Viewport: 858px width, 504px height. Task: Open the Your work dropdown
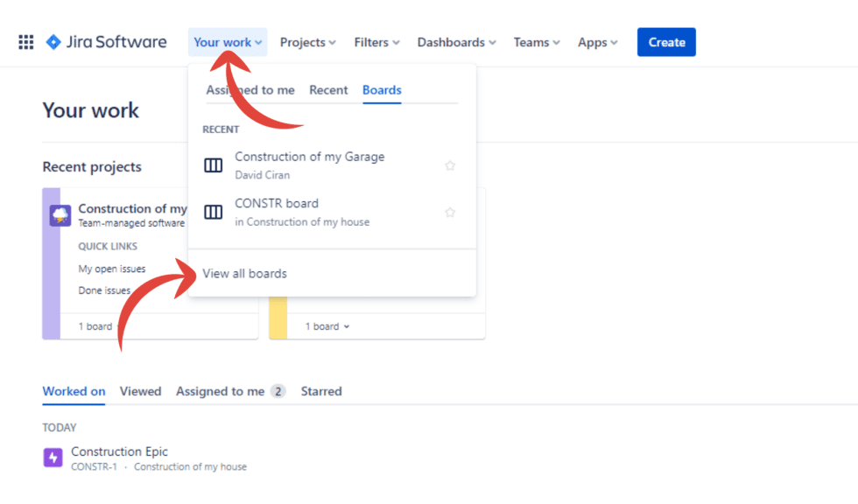point(228,42)
